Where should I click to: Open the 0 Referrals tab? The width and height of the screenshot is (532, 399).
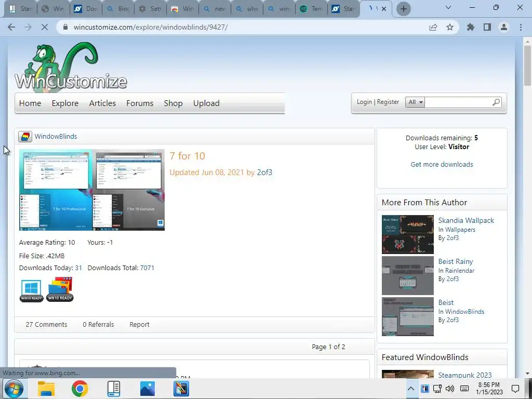(x=98, y=324)
